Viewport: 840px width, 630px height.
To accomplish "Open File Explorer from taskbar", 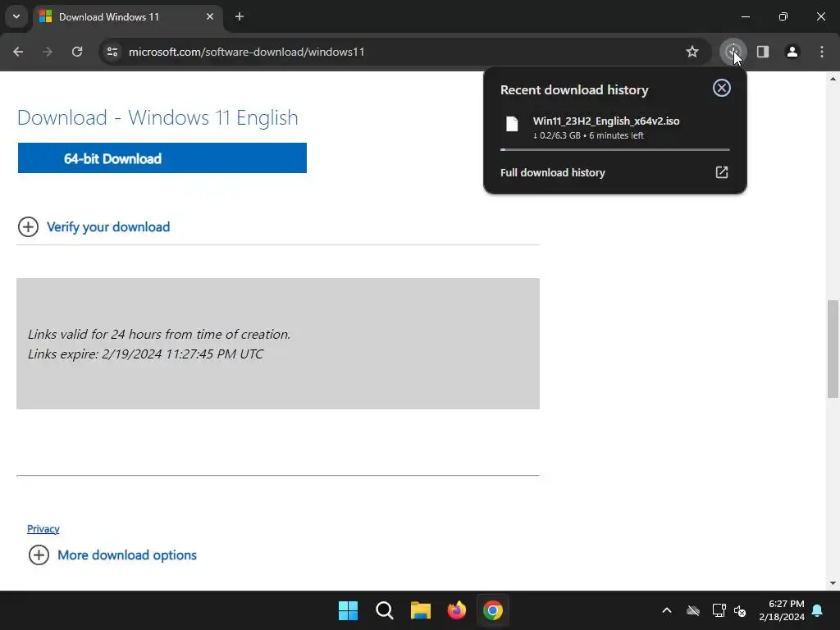I will pos(421,610).
